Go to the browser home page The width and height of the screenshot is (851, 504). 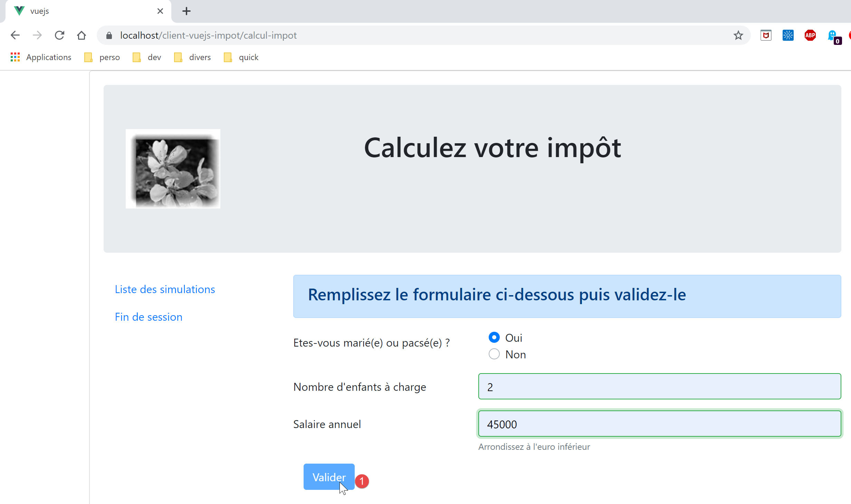coord(82,35)
